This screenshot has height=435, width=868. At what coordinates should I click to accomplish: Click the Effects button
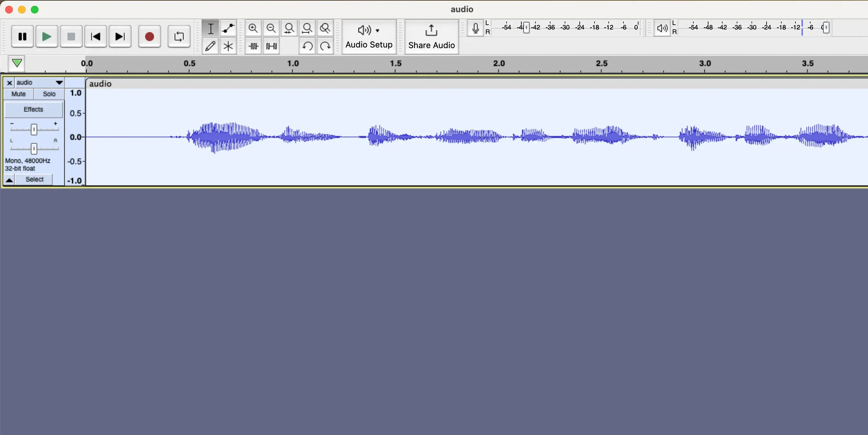tap(33, 109)
